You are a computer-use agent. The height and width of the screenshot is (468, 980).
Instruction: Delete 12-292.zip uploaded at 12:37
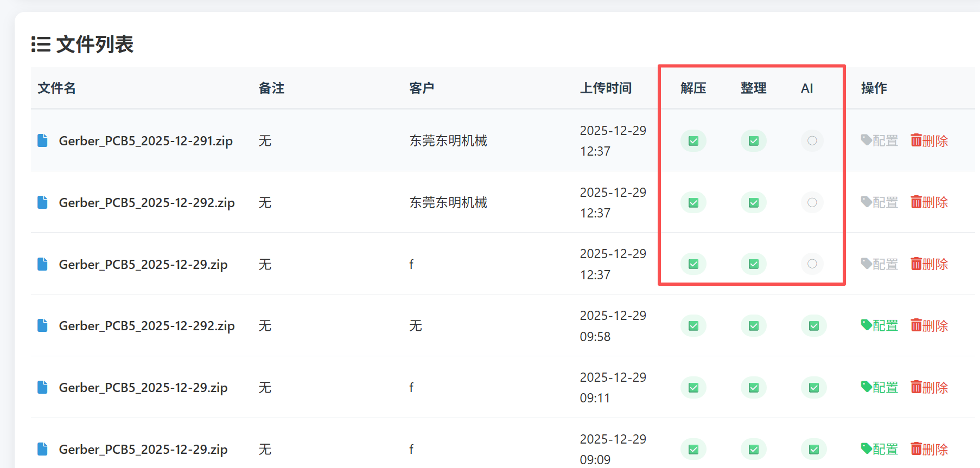click(930, 202)
